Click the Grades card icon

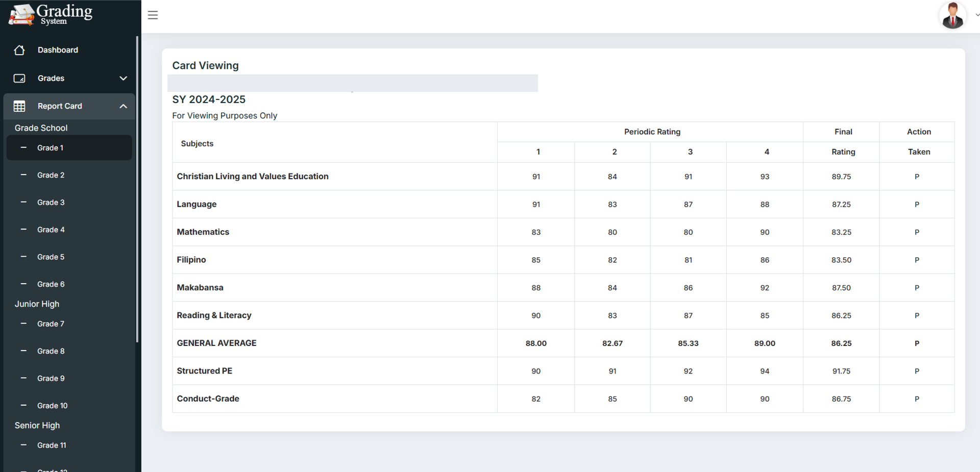(x=19, y=78)
